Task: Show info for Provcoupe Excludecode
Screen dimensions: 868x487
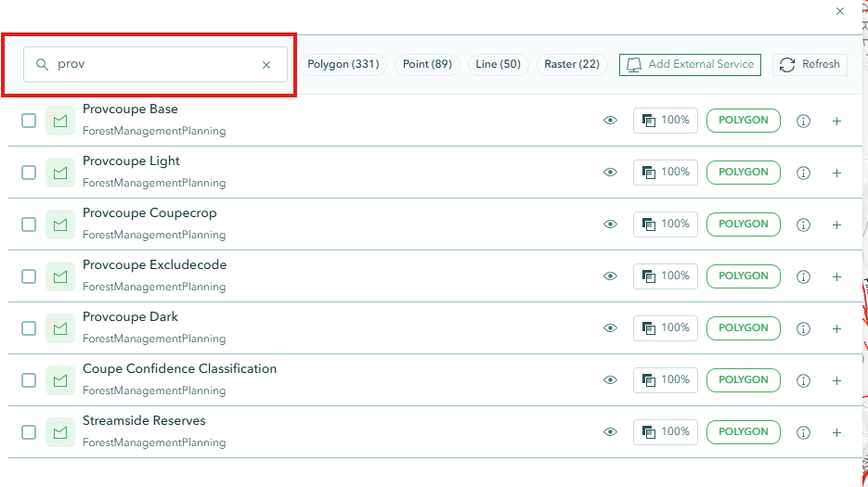Action: click(x=803, y=276)
